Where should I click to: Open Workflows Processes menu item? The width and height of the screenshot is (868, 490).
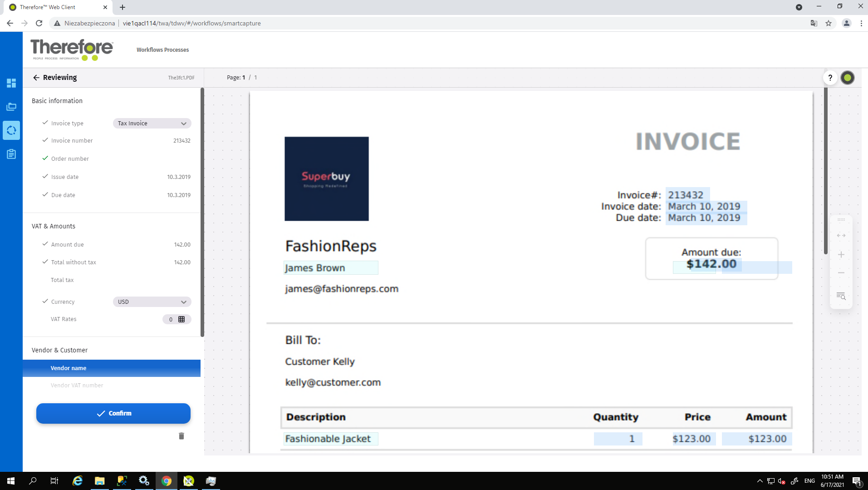tap(162, 50)
